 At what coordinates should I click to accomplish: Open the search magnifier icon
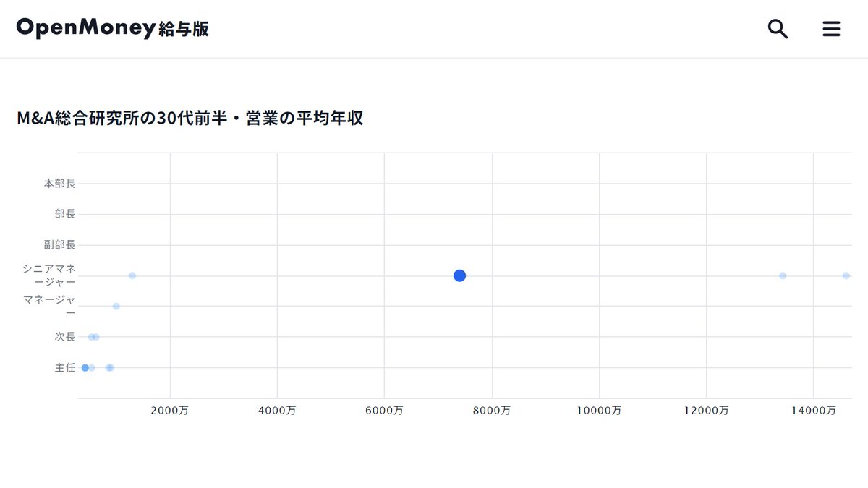point(778,29)
